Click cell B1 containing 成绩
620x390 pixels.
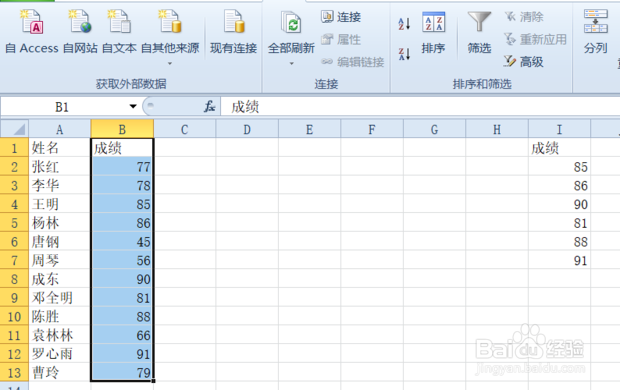click(122, 148)
